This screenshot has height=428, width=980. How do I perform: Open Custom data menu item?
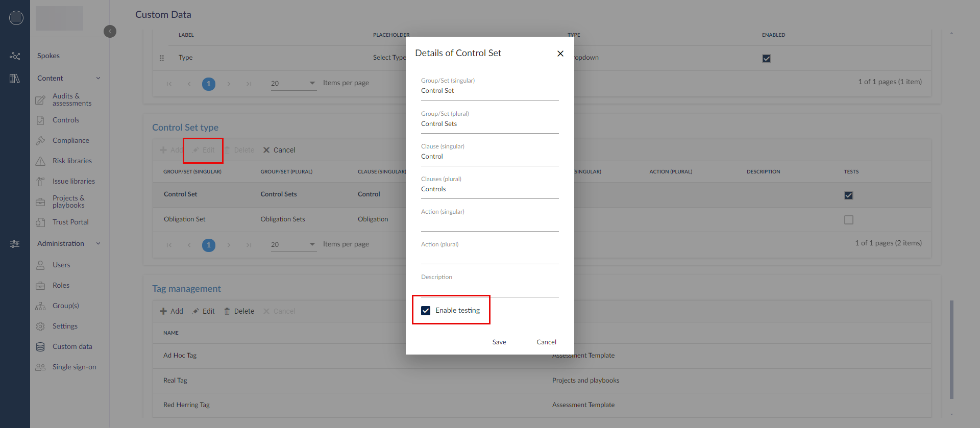tap(72, 347)
